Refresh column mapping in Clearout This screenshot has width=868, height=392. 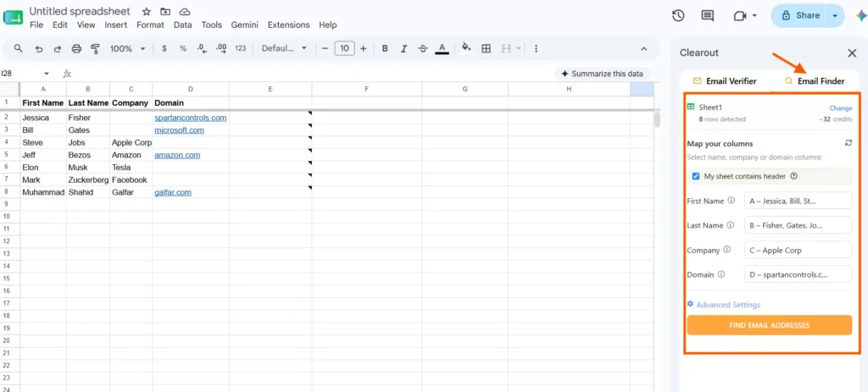pos(848,143)
